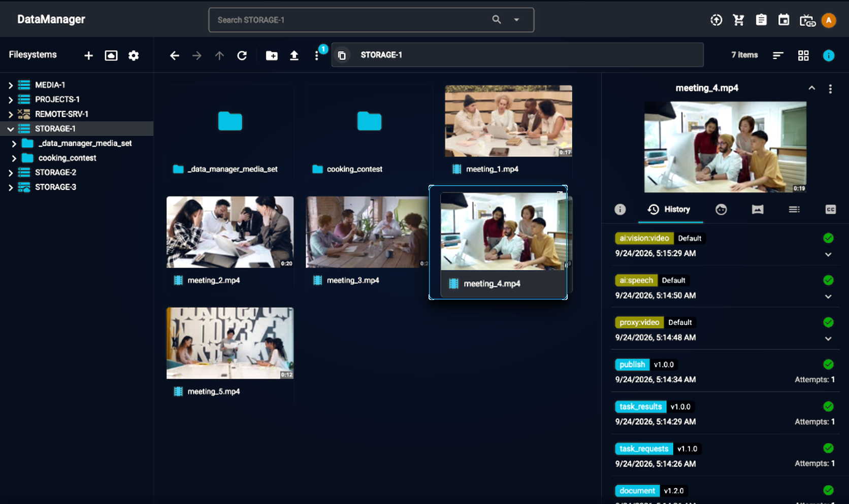Expand the REMOTE-SRV-1 filesystem
Image resolution: width=849 pixels, height=504 pixels.
[11, 115]
